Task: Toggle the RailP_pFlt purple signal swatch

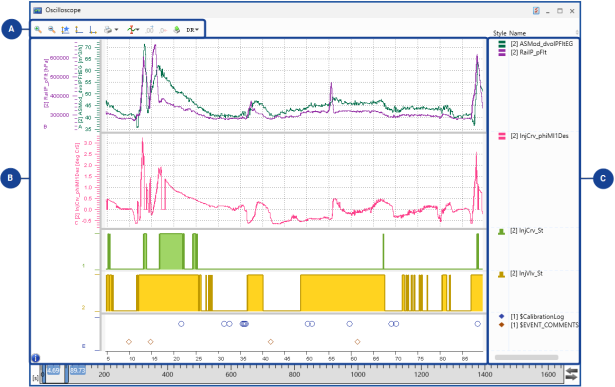Action: [502, 52]
